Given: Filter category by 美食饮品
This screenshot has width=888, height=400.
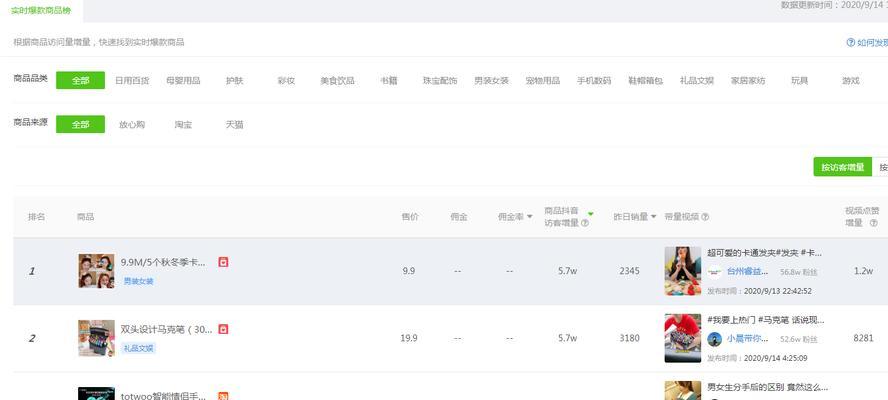Looking at the screenshot, I should (337, 80).
